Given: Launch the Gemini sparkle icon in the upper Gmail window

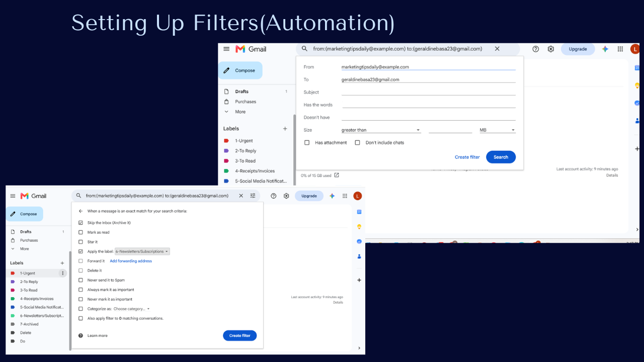Looking at the screenshot, I should point(605,49).
